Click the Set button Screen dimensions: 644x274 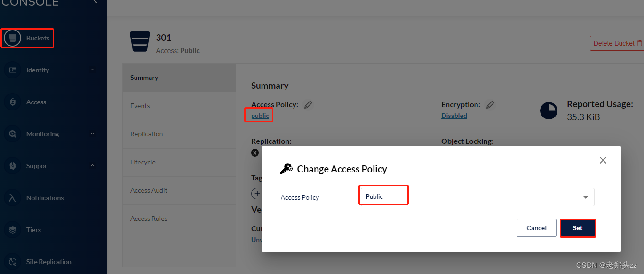click(578, 228)
